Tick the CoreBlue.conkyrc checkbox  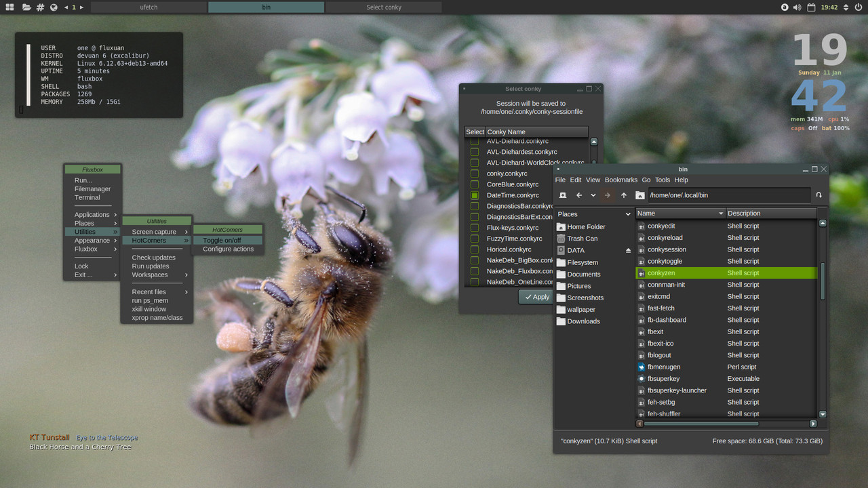[475, 184]
